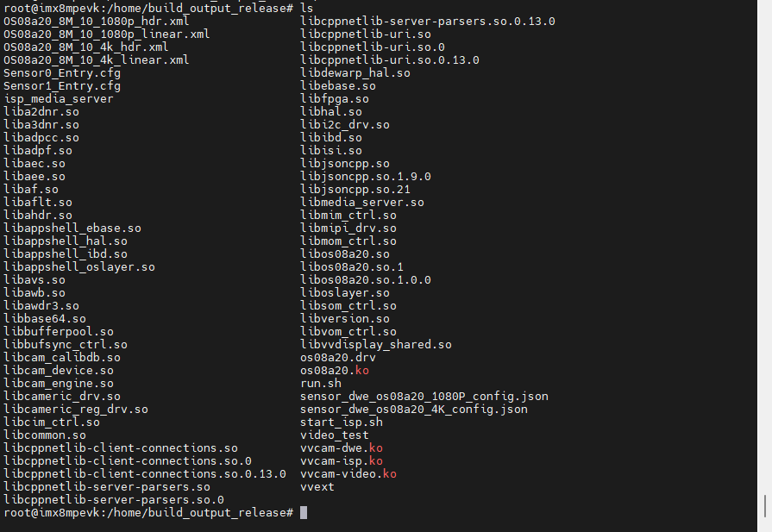Click the os08a20.ko kernel module
This screenshot has height=532, width=772.
pyautogui.click(x=335, y=371)
